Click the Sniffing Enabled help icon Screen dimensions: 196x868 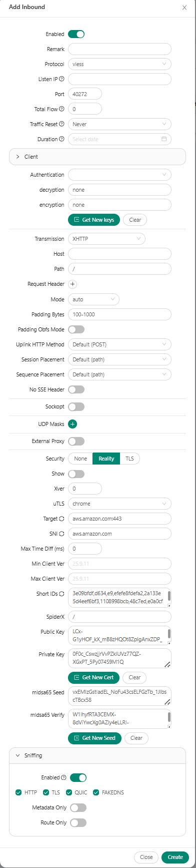[63, 777]
